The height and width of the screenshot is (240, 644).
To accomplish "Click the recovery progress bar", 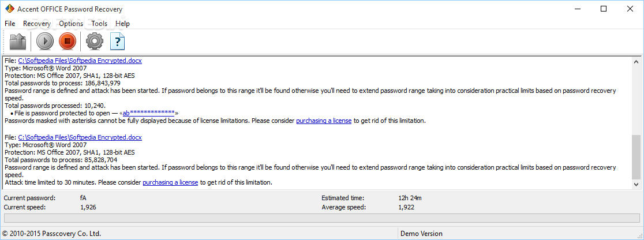I will click(321, 218).
